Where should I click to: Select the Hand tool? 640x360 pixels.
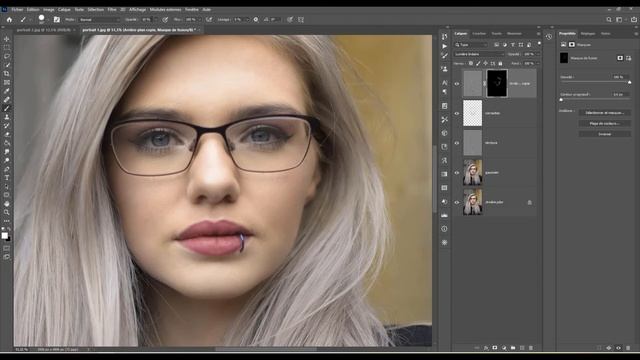click(x=7, y=204)
